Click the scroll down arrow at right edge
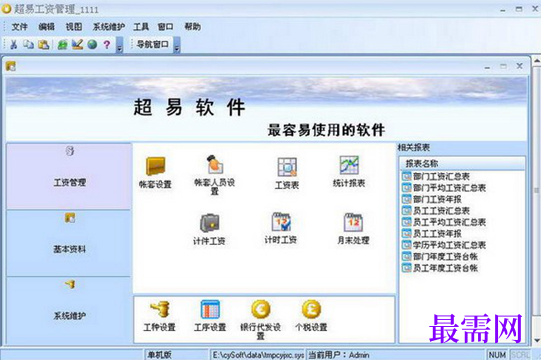 coord(537,340)
